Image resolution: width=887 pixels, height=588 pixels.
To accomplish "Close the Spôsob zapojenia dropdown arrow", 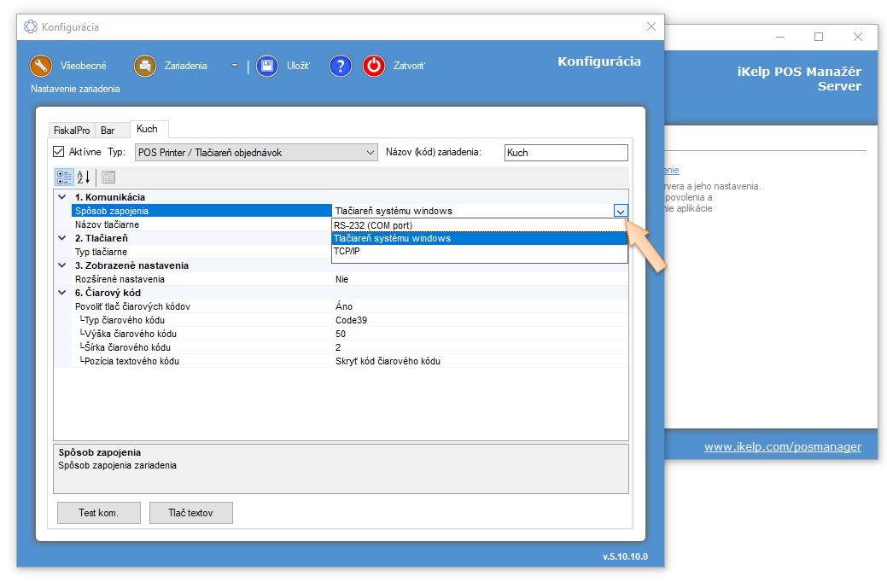I will [x=621, y=212].
